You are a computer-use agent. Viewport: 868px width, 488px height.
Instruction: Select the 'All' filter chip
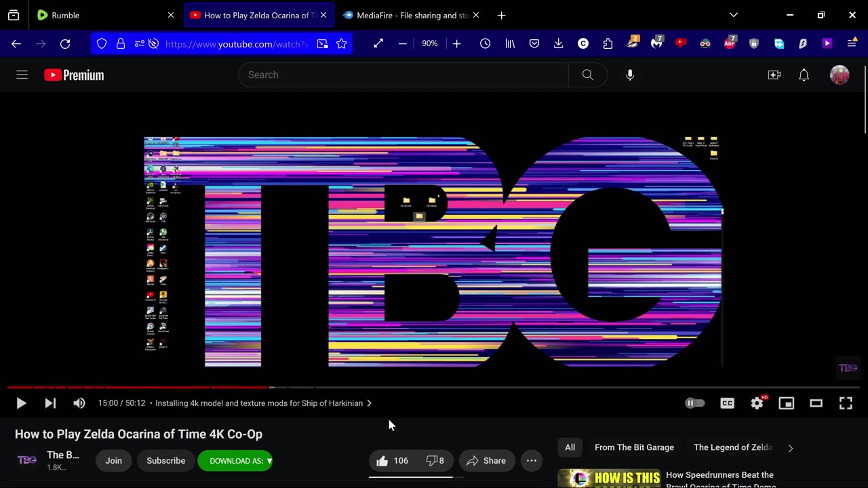click(x=570, y=447)
